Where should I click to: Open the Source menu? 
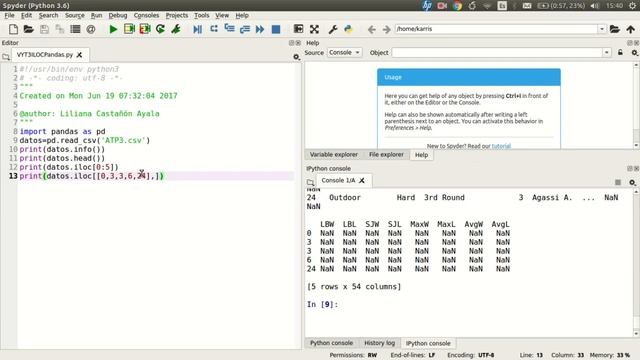pyautogui.click(x=75, y=15)
